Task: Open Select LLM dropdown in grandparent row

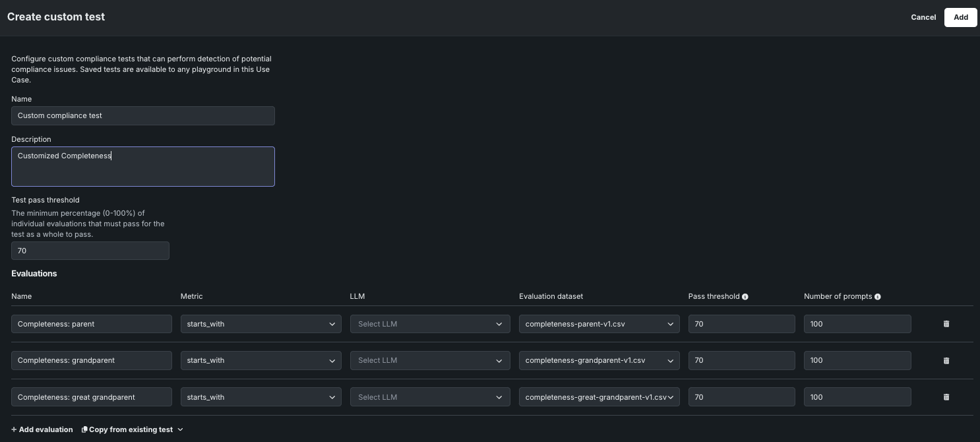Action: click(x=429, y=361)
